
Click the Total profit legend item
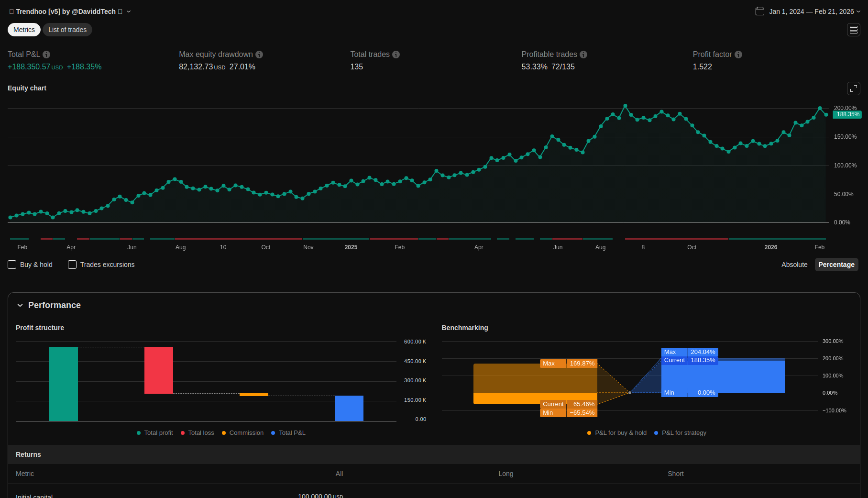coord(155,433)
